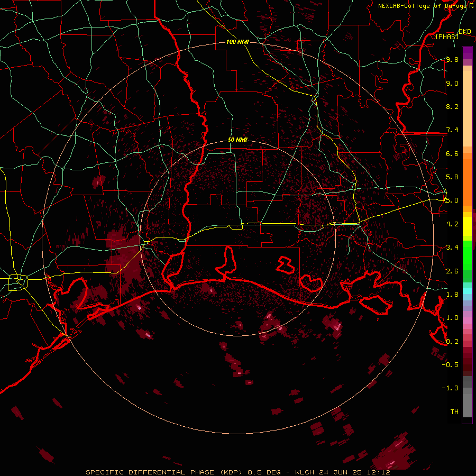Click the KLCH station identifier in caption
This screenshot has height=476, width=476.
point(305,472)
